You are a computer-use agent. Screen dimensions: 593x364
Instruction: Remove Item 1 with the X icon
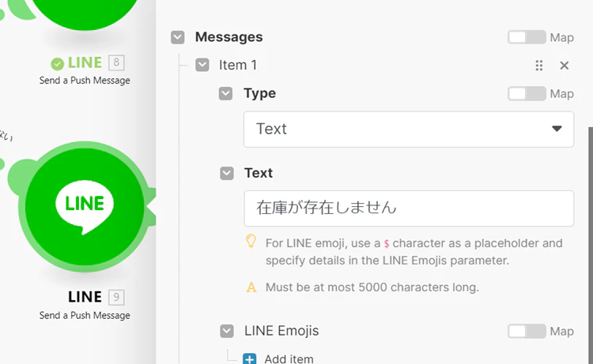564,66
